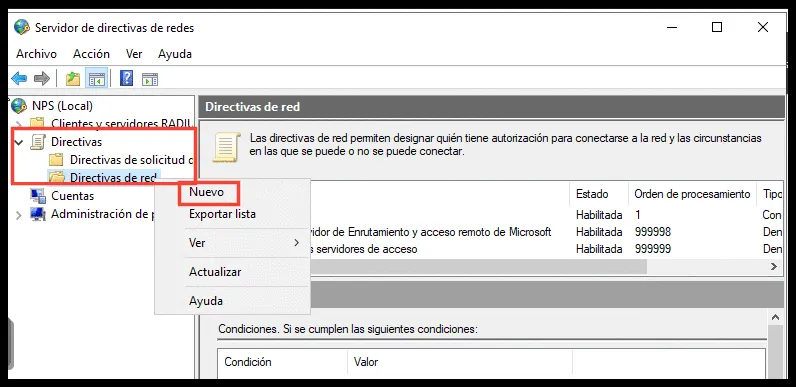The image size is (796, 387).
Task: Toggle the show/hide action pane icon
Action: [x=150, y=79]
